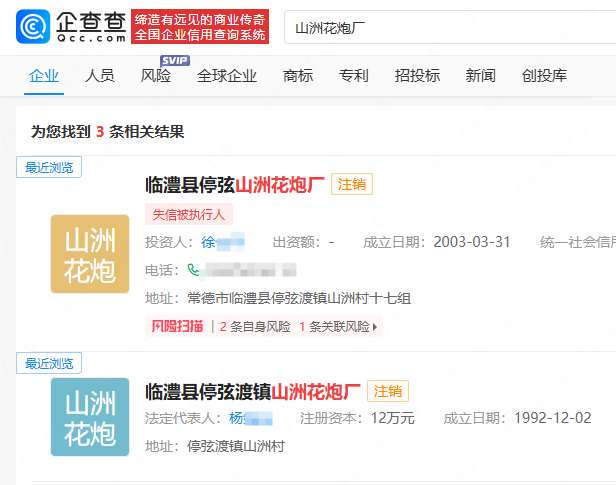This screenshot has width=616, height=485.
Task: Open the blue 山洲花炮 company thumbnail
Action: pyautogui.click(x=90, y=417)
